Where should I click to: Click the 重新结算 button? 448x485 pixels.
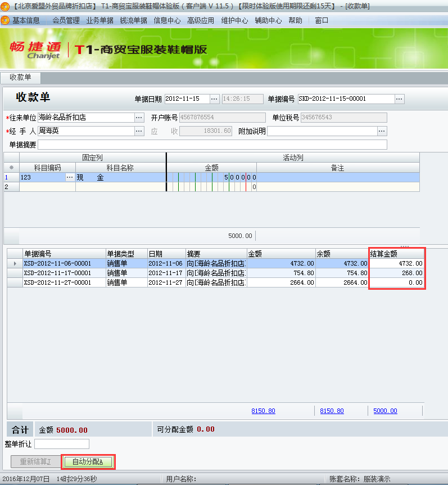35,461
